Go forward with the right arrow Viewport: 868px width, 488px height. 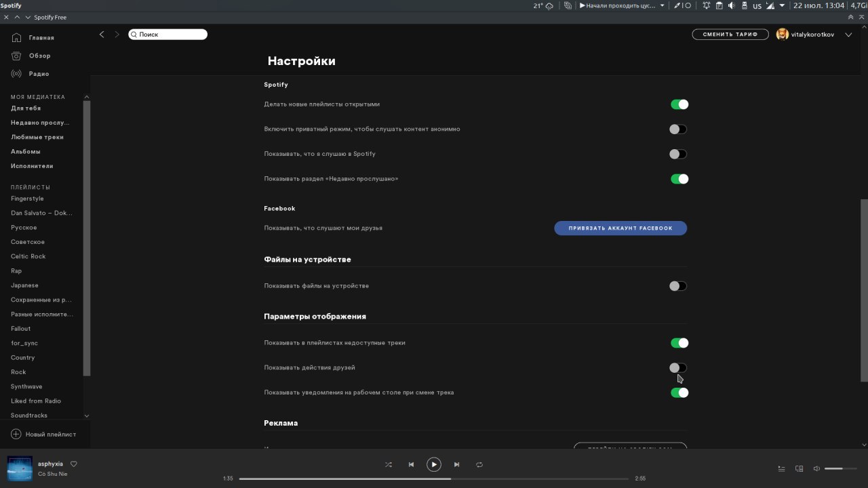117,35
